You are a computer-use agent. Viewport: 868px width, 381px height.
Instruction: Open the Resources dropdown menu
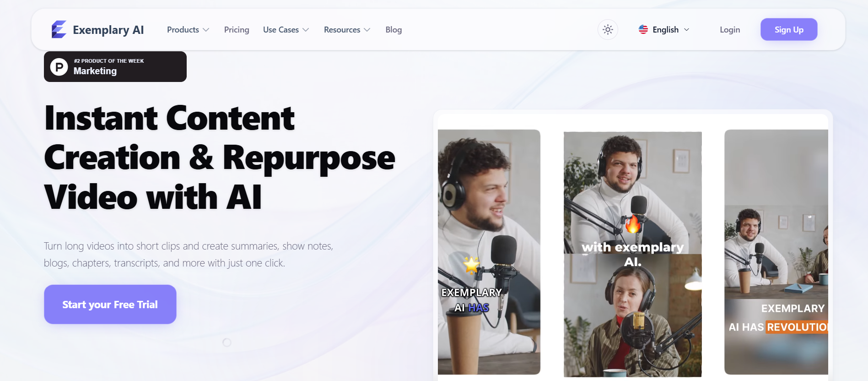tap(346, 30)
